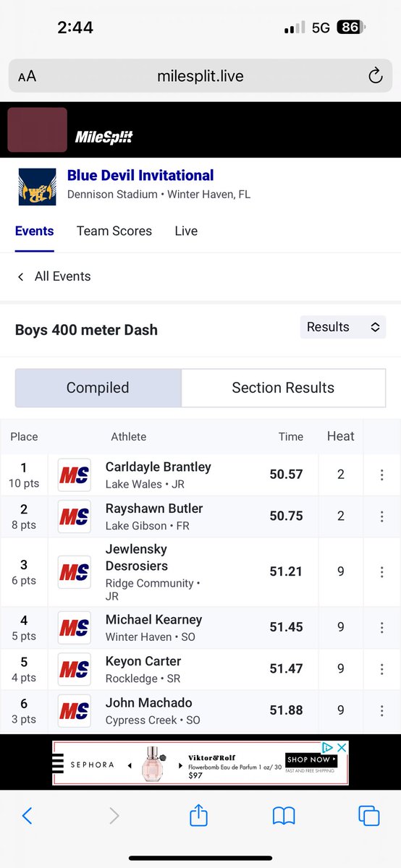
Task: Go back to All Events
Action: click(x=54, y=276)
